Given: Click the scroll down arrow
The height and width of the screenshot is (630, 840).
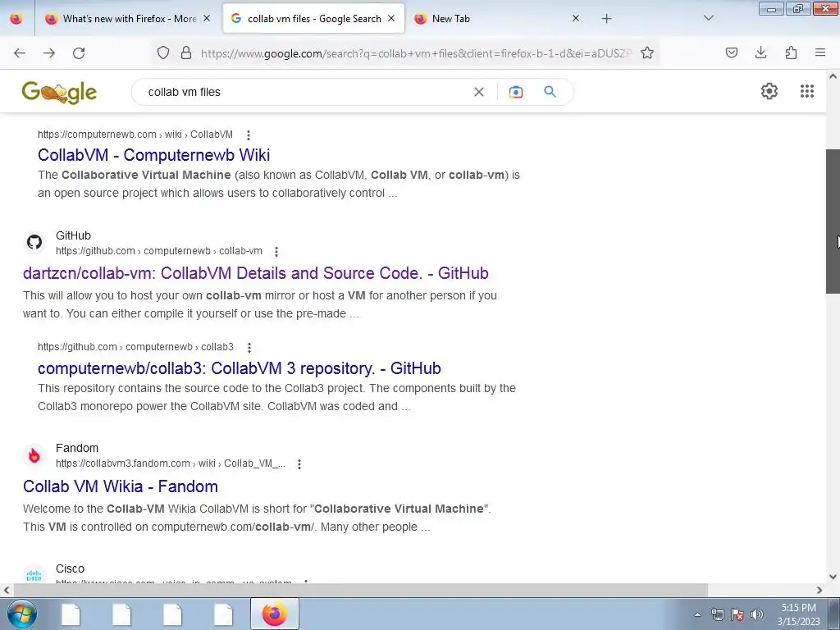Looking at the screenshot, I should (833, 577).
